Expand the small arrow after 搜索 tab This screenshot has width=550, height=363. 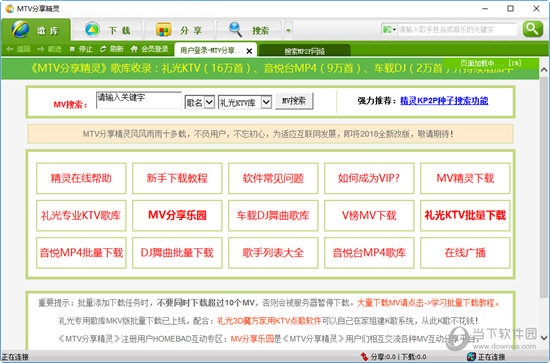288,30
